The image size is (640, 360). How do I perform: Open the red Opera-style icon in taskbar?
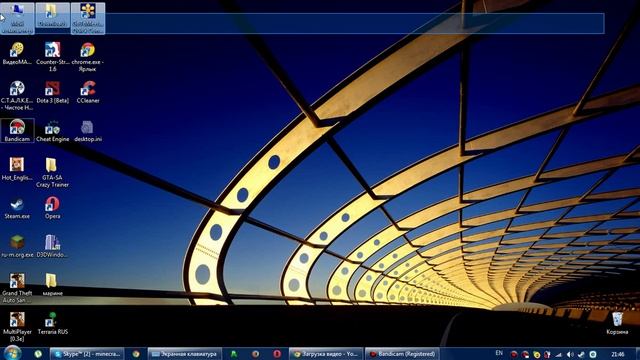(277, 354)
